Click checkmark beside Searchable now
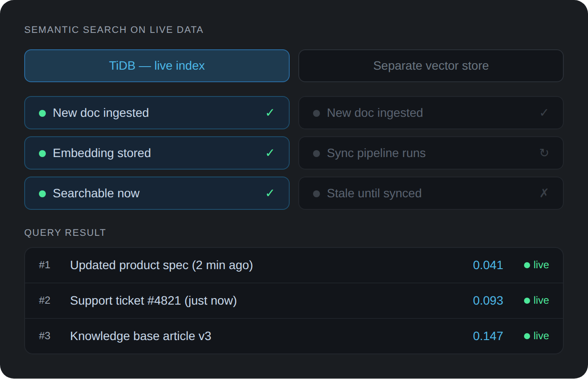This screenshot has width=588, height=379. [x=270, y=193]
